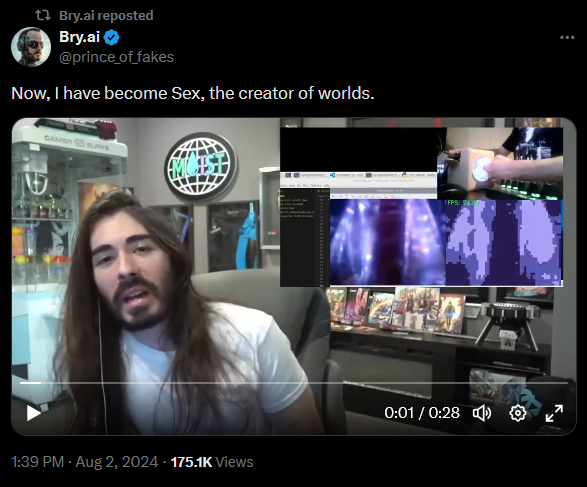Viewport: 587px width, 487px height.
Task: Click the inset clip of hand turning knob
Action: (500, 163)
